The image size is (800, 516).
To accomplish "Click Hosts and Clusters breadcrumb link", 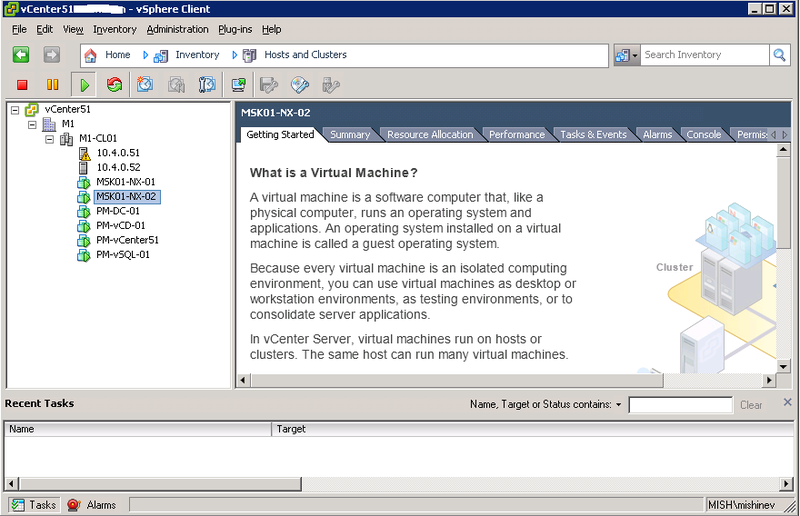I will click(305, 55).
